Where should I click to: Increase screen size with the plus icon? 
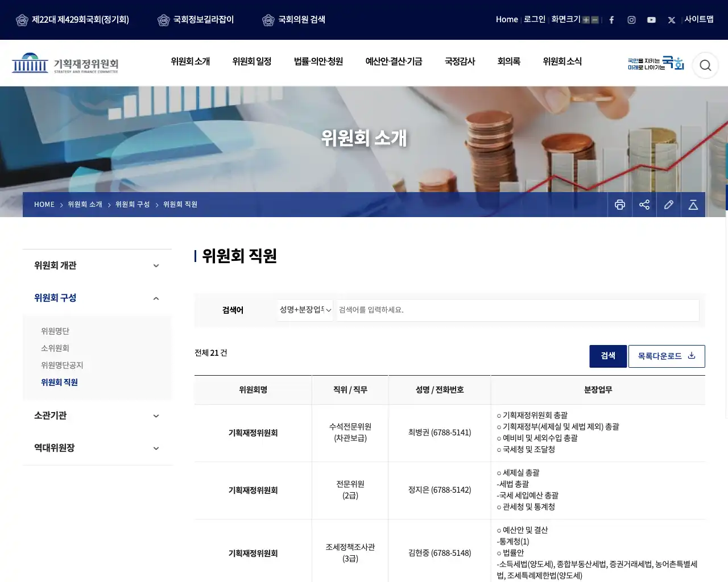tap(586, 20)
